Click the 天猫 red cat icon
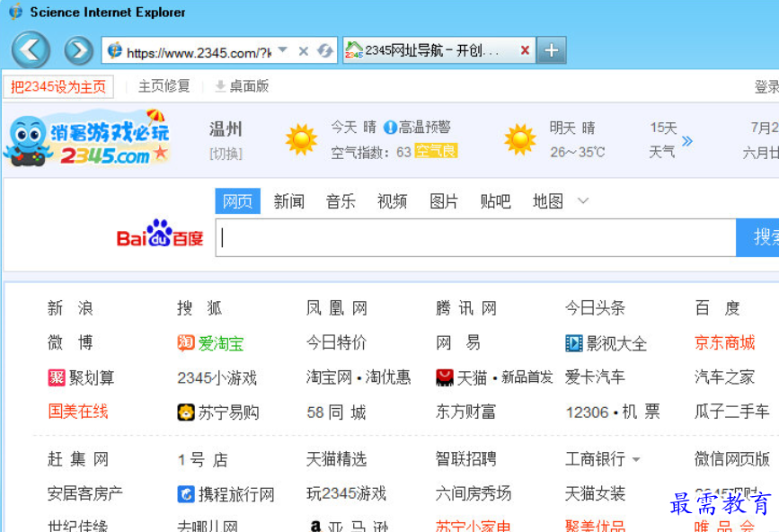Screen dimensions: 779x532 [445, 377]
